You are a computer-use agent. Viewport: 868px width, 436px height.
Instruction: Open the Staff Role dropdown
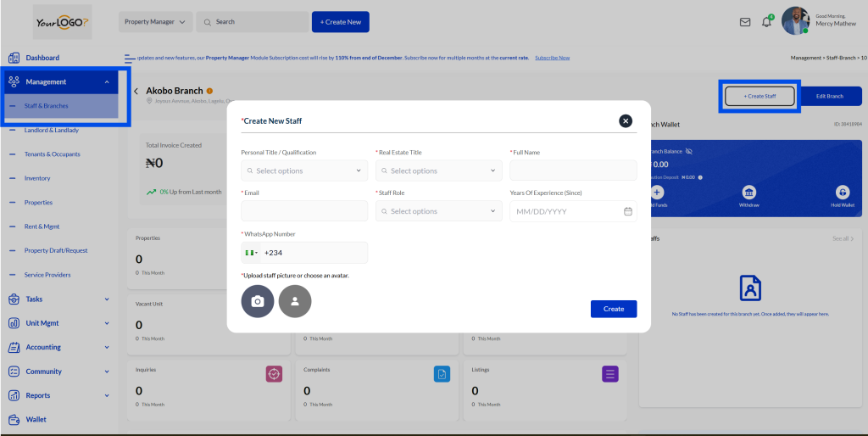[438, 211]
